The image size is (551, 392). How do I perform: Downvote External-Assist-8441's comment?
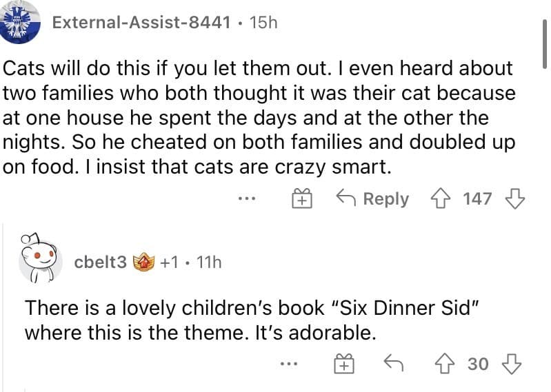tap(515, 198)
